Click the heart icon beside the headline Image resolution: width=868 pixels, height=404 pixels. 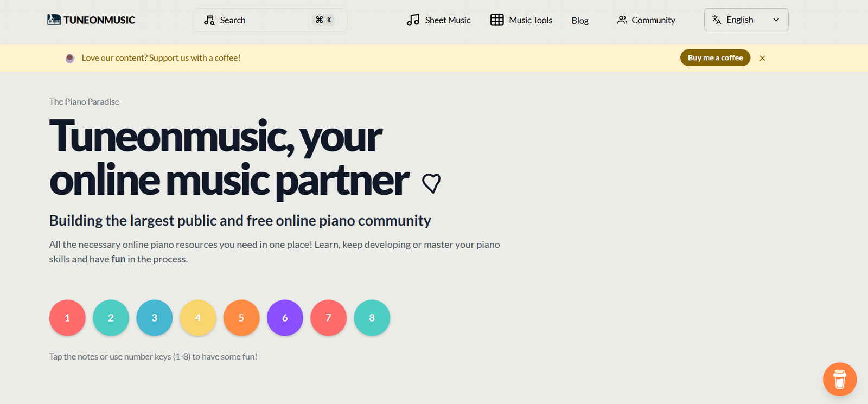coord(431,183)
